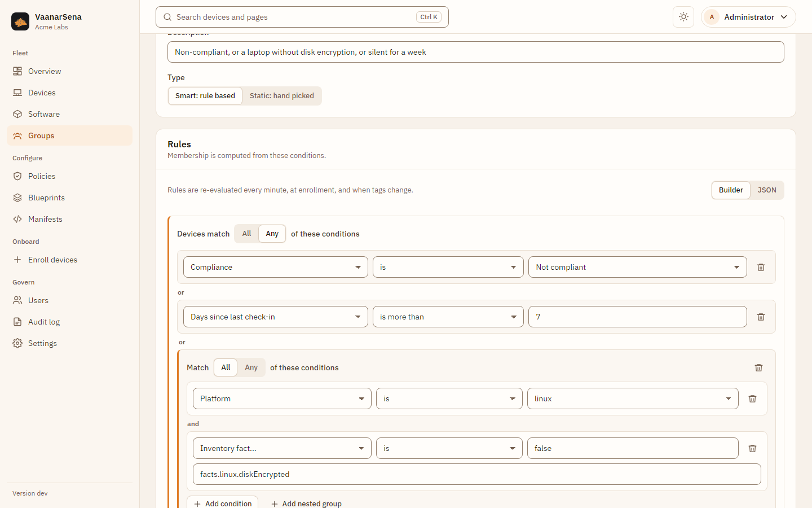Click the VaanarSena logo icon
812x508 pixels.
20,21
